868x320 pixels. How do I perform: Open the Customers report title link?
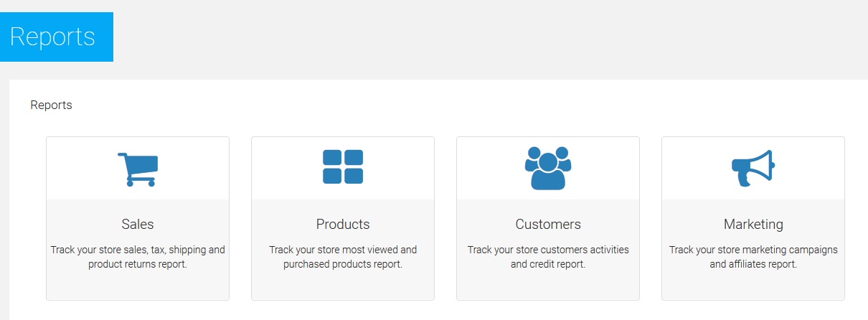point(548,225)
